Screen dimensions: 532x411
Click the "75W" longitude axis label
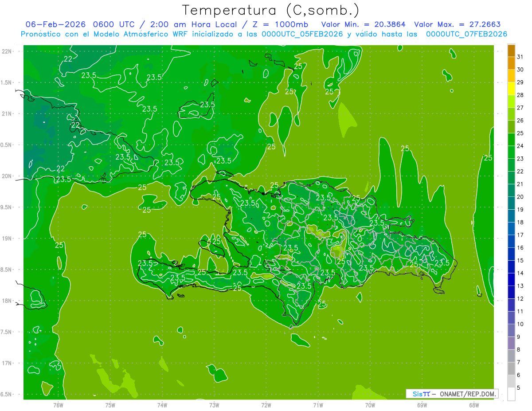110,405
